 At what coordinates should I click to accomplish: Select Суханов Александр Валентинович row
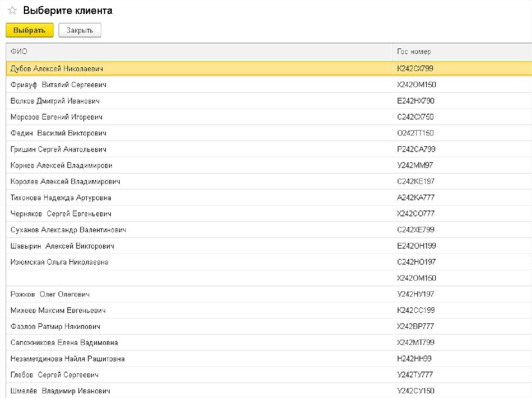(x=68, y=230)
